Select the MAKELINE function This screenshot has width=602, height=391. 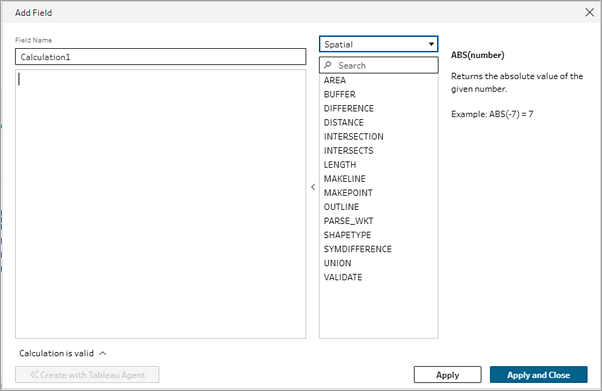coord(345,179)
